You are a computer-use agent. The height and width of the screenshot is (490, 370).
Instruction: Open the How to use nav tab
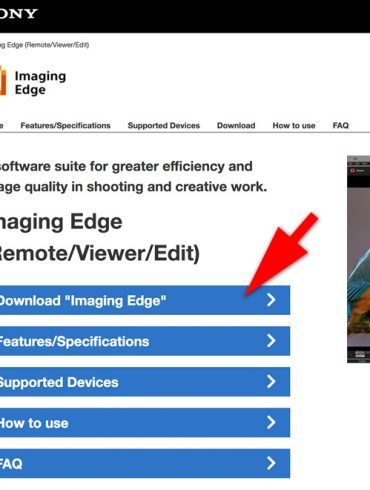point(294,126)
